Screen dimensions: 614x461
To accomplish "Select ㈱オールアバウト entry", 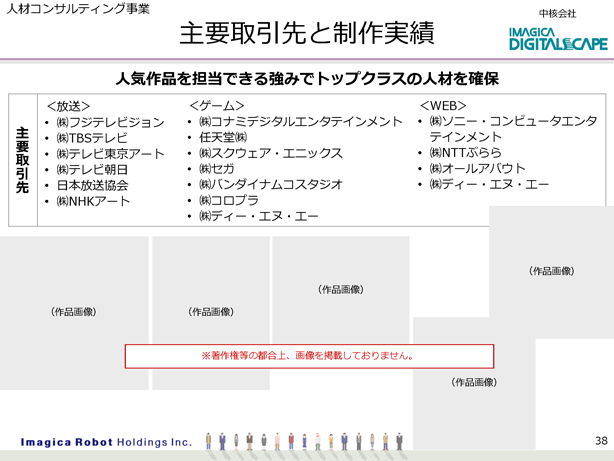I will point(477,168).
